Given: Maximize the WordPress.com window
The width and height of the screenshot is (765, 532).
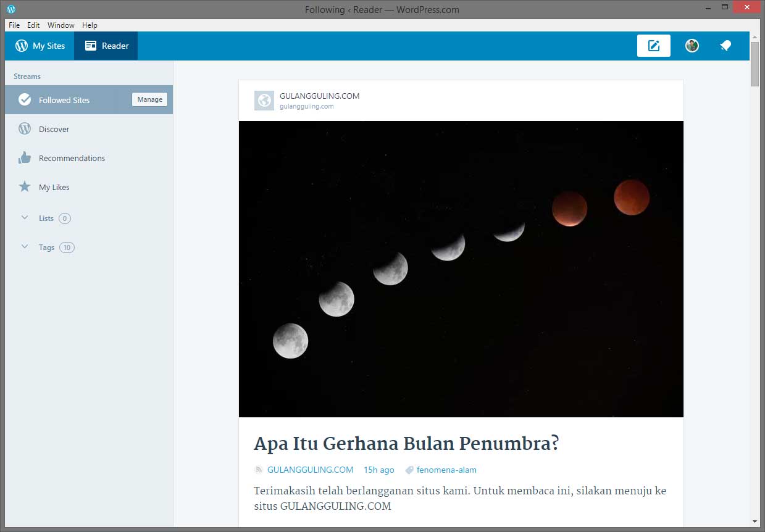Looking at the screenshot, I should pyautogui.click(x=725, y=8).
